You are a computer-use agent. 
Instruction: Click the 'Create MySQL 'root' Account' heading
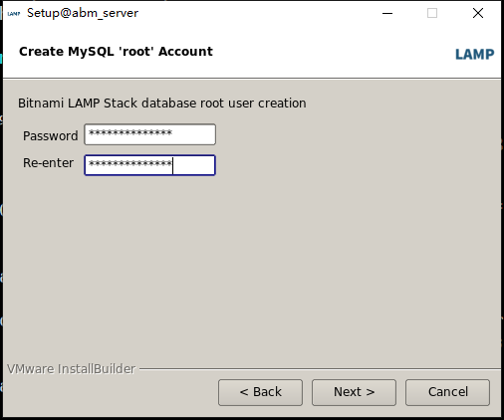tap(116, 52)
